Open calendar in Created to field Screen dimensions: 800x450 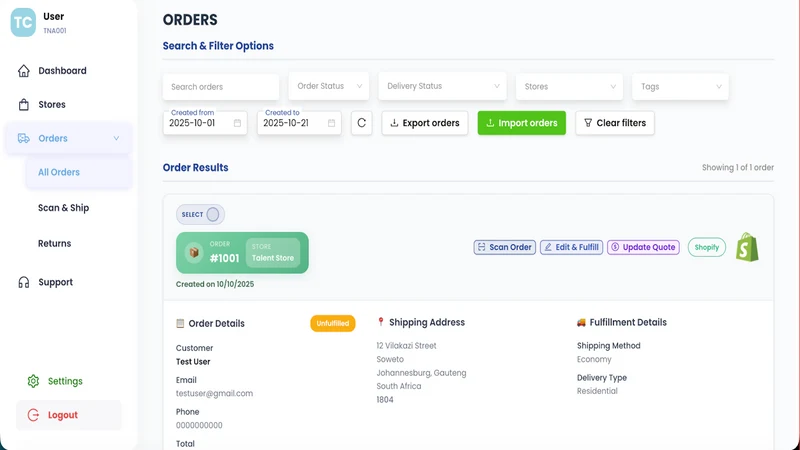click(x=331, y=123)
